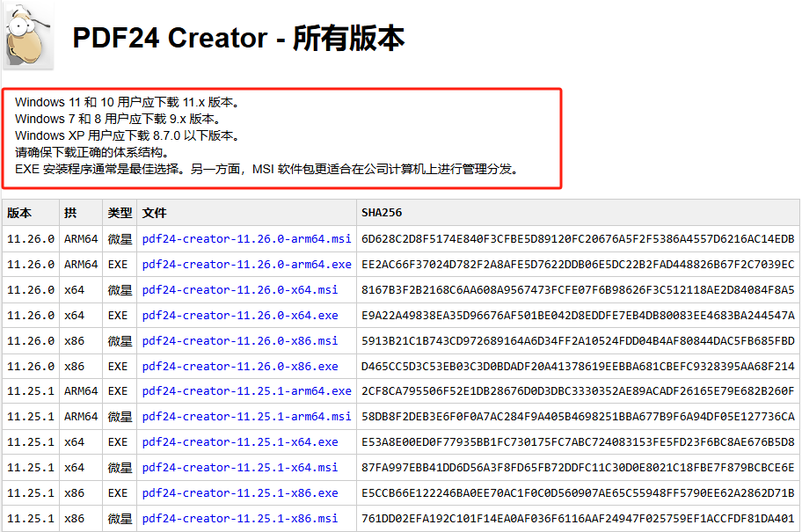Download pdf24-creator-11.26.0-arm64.msi
Screen dimensions: 802x532
pyautogui.click(x=246, y=239)
